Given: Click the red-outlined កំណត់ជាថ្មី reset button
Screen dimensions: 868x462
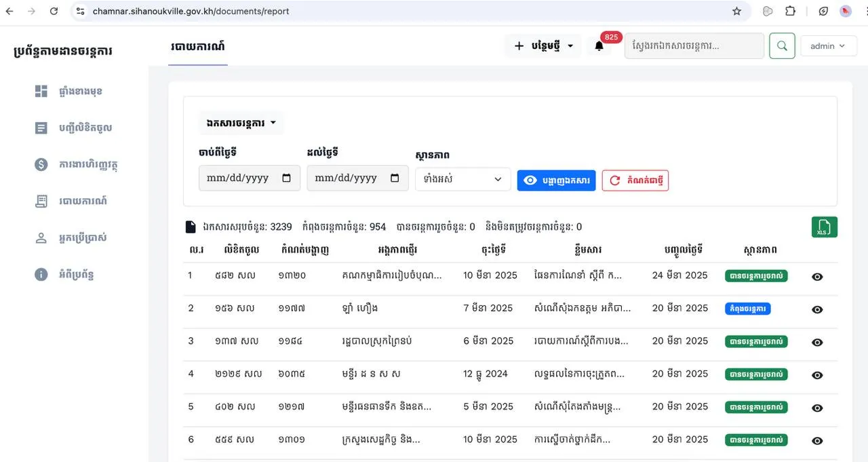Looking at the screenshot, I should coord(635,180).
